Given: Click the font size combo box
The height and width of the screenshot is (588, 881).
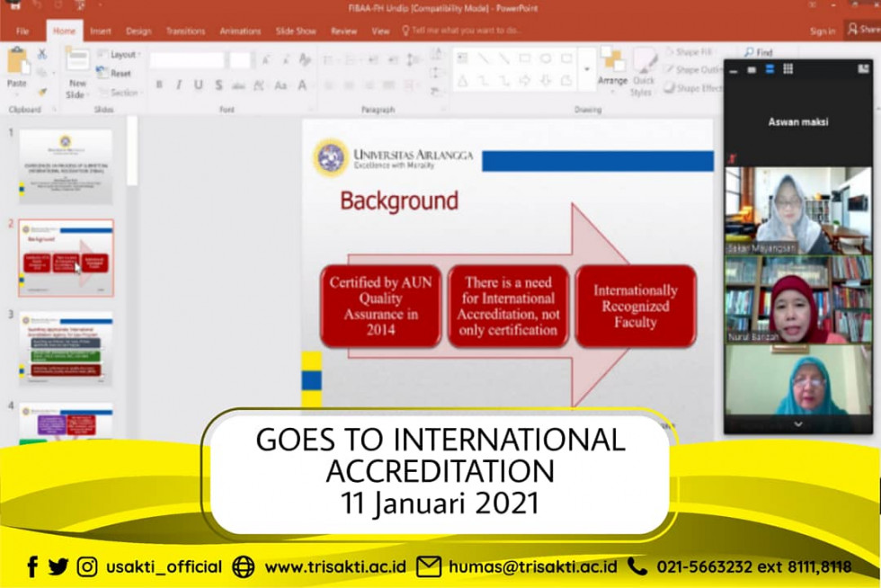Looking at the screenshot, I should coord(240,60).
